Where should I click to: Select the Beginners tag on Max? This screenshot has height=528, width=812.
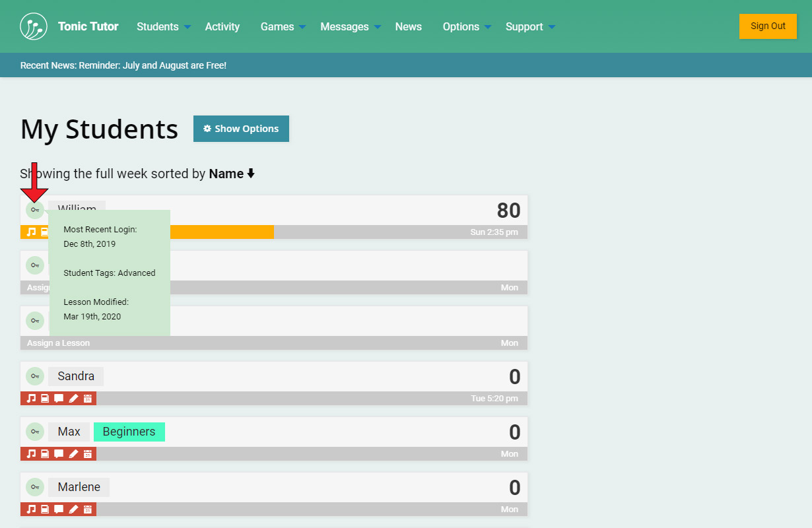click(129, 432)
